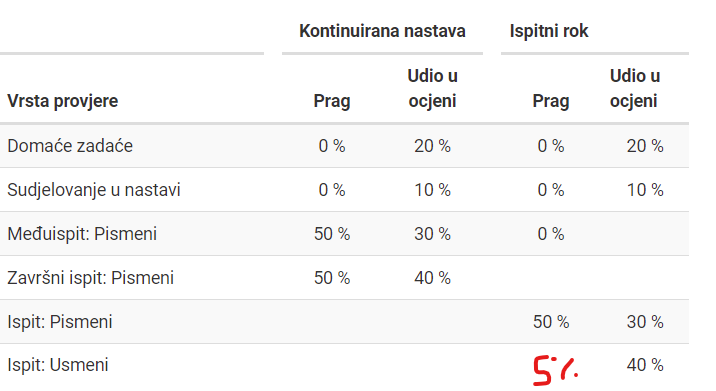Viewport: 716px width, 391px height.
Task: Select the Ispit: Pismeni row label
Action: pos(60,322)
